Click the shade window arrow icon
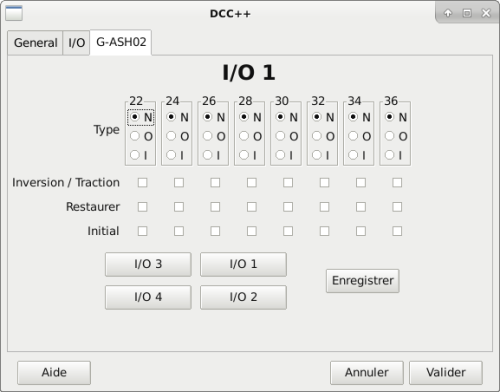The width and height of the screenshot is (500, 392). click(x=448, y=13)
